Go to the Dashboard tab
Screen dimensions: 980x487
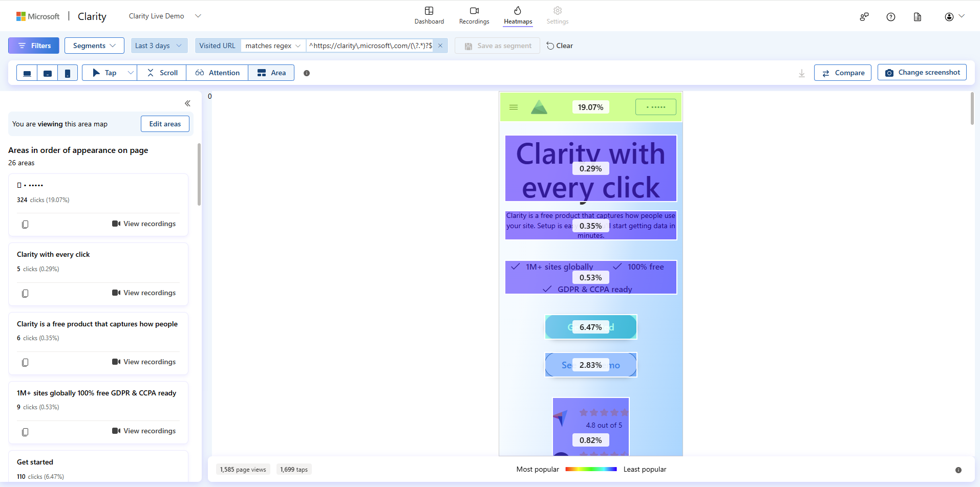pos(429,15)
